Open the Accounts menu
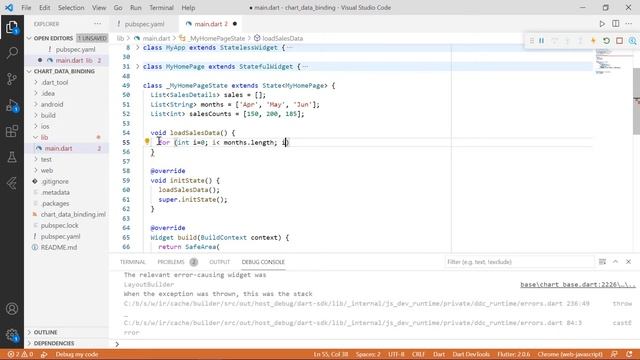 (12, 309)
